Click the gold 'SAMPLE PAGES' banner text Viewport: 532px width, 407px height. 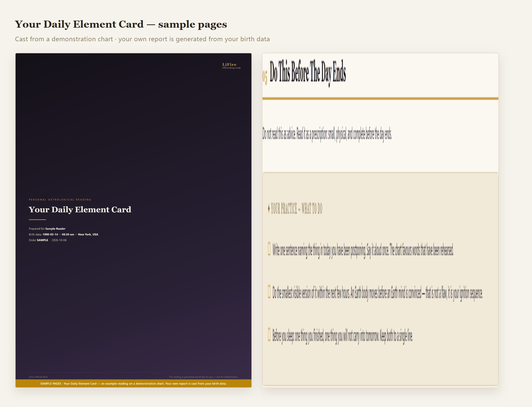tap(133, 384)
